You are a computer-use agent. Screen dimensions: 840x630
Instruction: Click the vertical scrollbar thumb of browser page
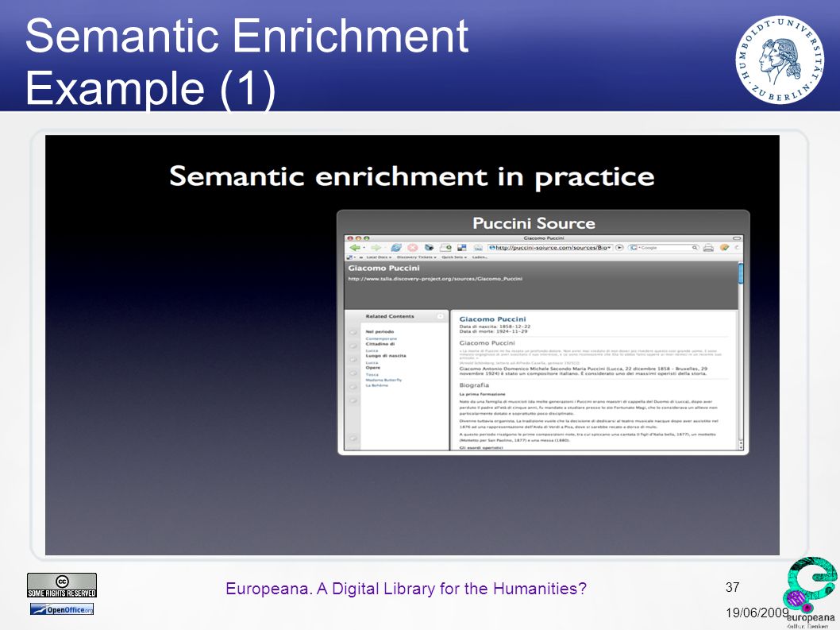741,273
